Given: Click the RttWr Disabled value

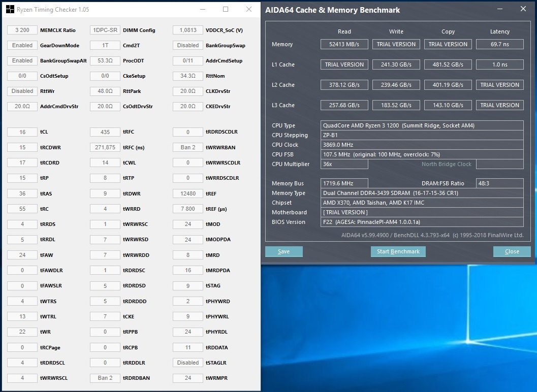Looking at the screenshot, I should (x=22, y=91).
